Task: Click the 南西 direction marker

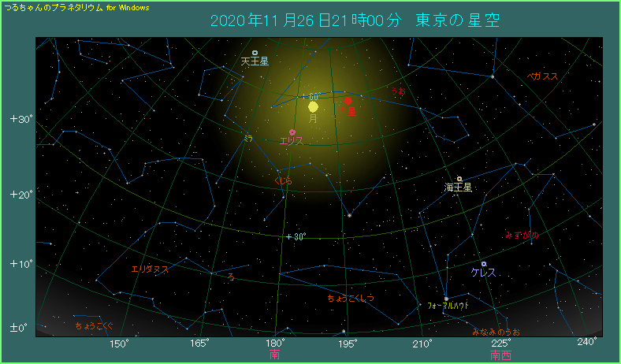Action: pyautogui.click(x=500, y=355)
